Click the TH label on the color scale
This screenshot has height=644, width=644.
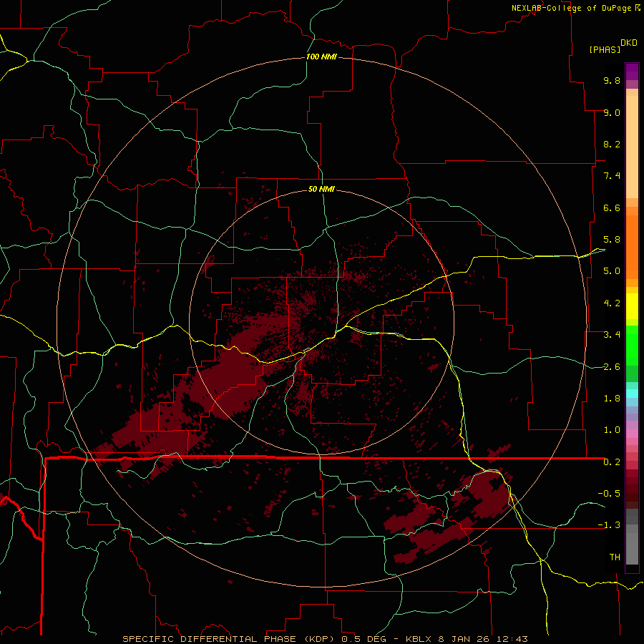pos(615,557)
